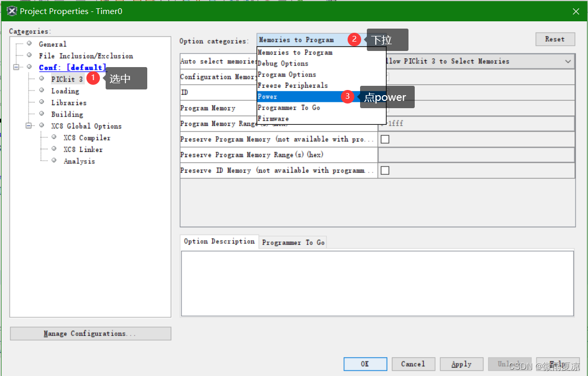Click the bullet icon beside General

29,44
